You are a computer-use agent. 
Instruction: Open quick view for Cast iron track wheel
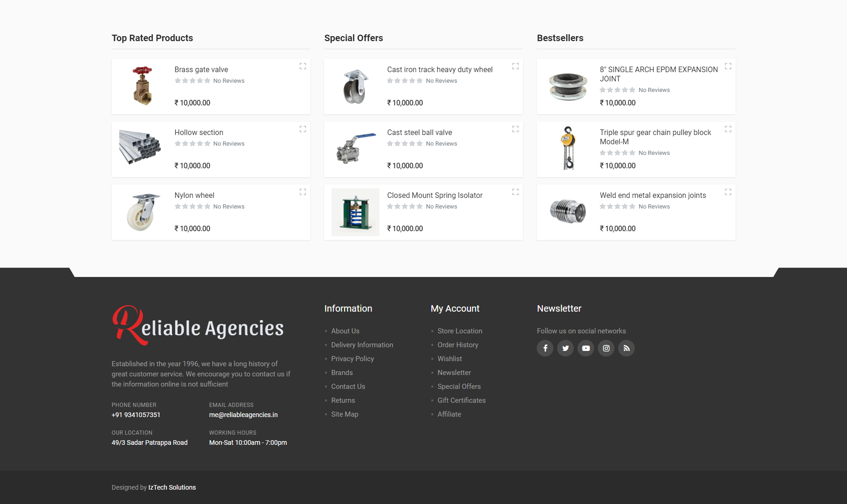(516, 66)
